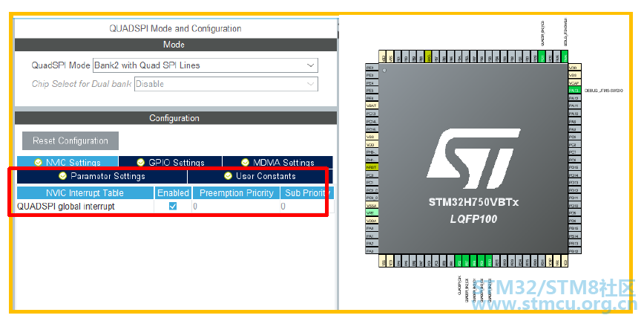
Task: Click the PC3_C pin on the chip
Action: tap(372, 198)
